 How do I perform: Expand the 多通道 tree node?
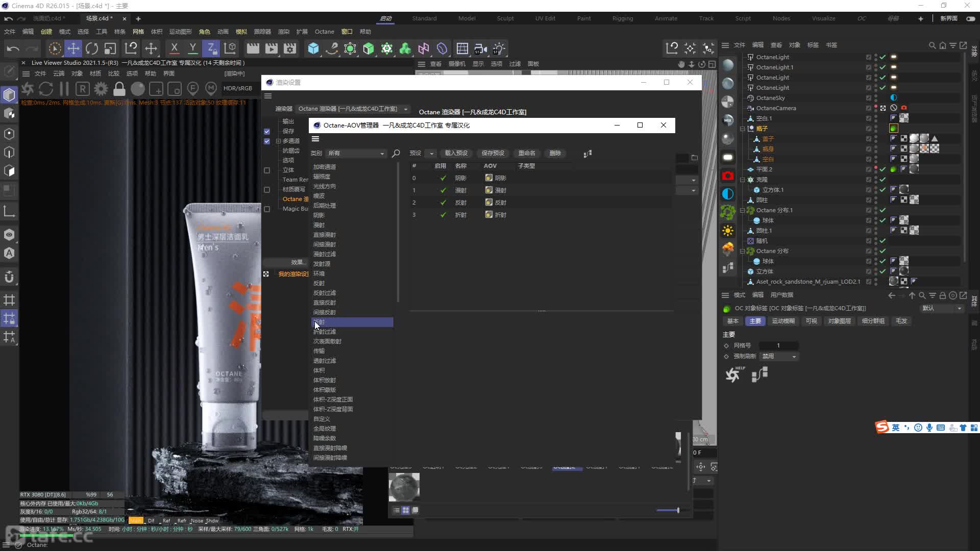278,141
